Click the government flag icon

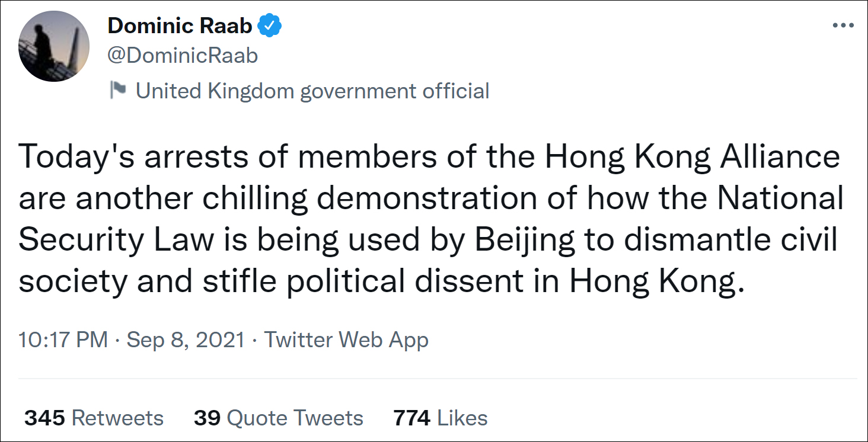[119, 91]
